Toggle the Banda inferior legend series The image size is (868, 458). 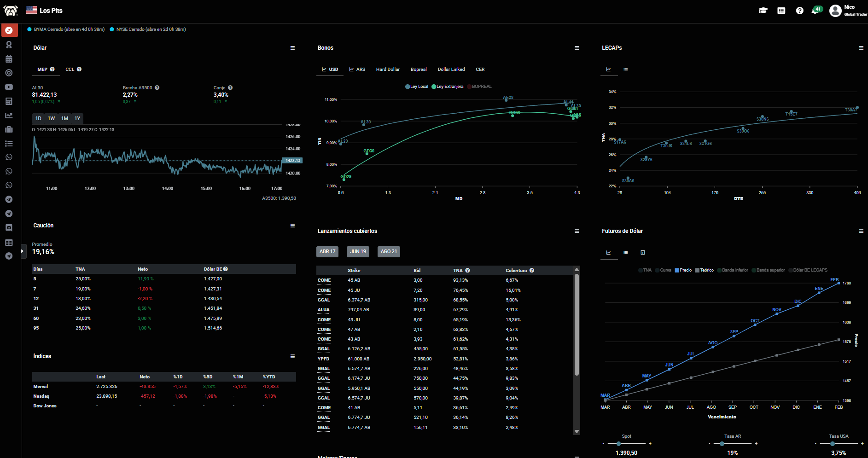pyautogui.click(x=732, y=270)
